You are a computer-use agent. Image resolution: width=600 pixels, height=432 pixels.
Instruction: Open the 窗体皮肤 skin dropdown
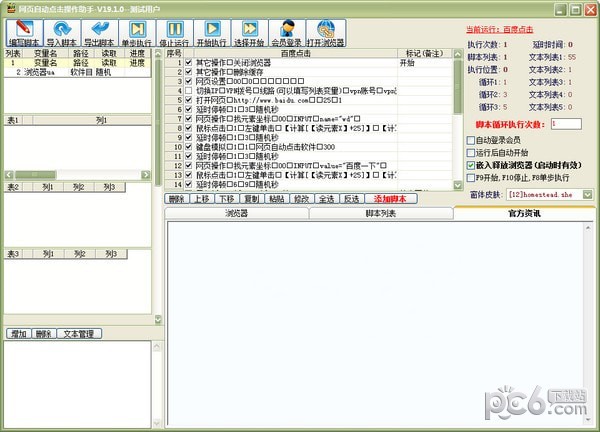[587, 194]
